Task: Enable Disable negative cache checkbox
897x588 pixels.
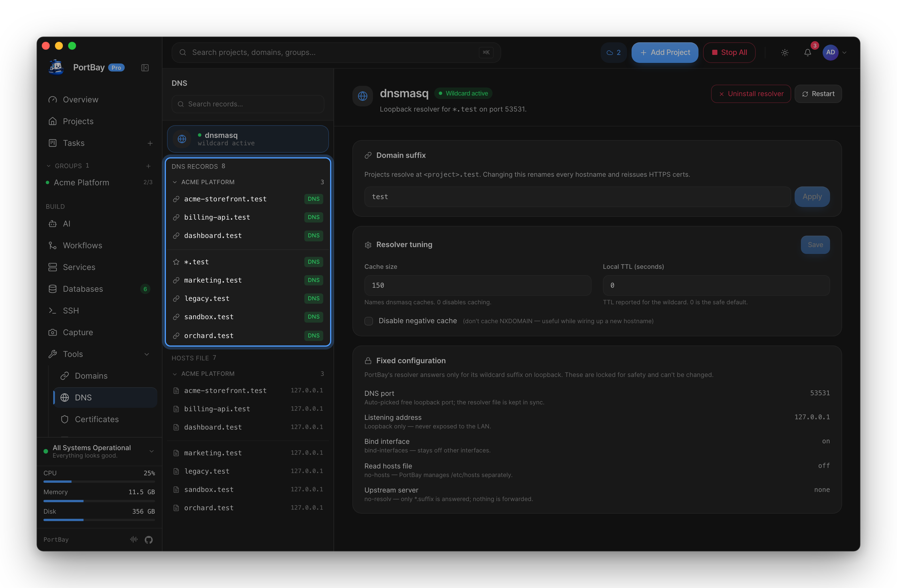Action: 369,321
